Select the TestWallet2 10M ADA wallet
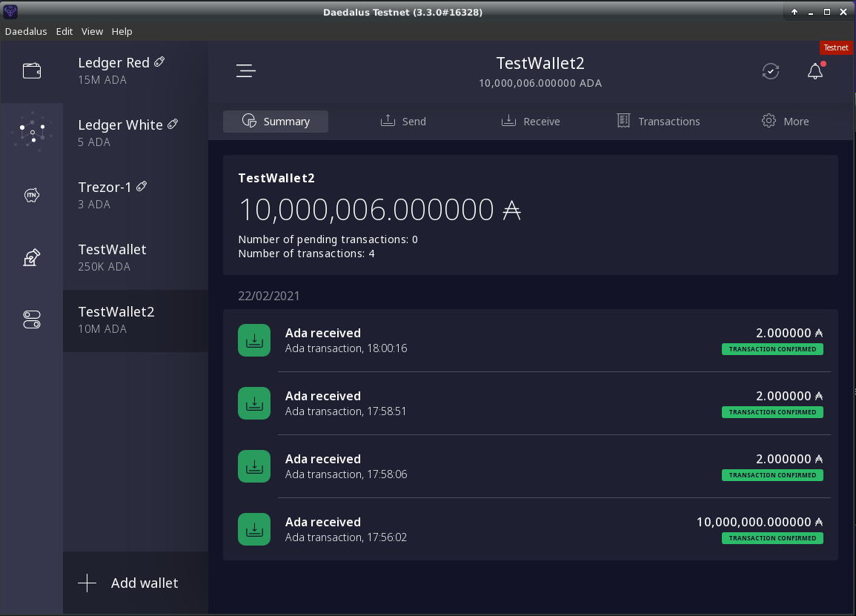This screenshot has width=856, height=616. point(136,320)
